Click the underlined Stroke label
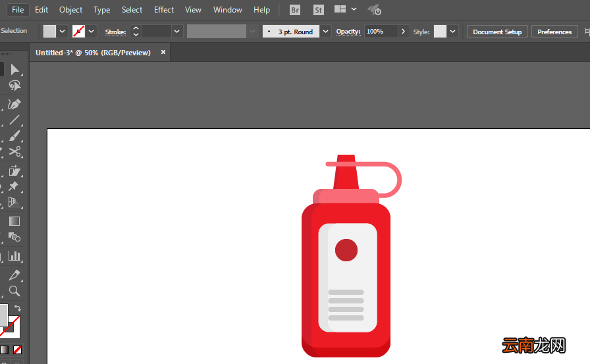Screen dimensions: 590x364 coord(115,32)
